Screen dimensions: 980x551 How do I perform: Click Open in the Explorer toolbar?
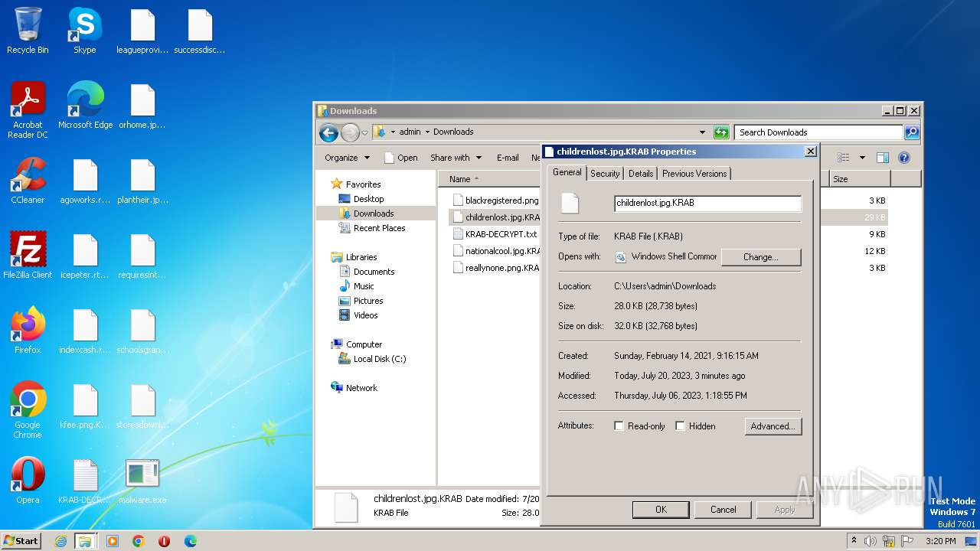(401, 158)
